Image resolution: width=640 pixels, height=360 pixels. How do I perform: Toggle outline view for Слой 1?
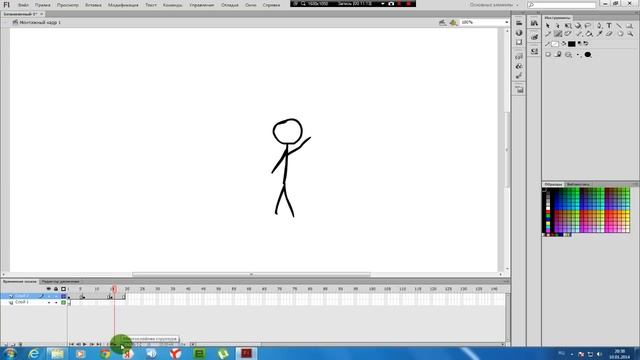pyautogui.click(x=63, y=302)
